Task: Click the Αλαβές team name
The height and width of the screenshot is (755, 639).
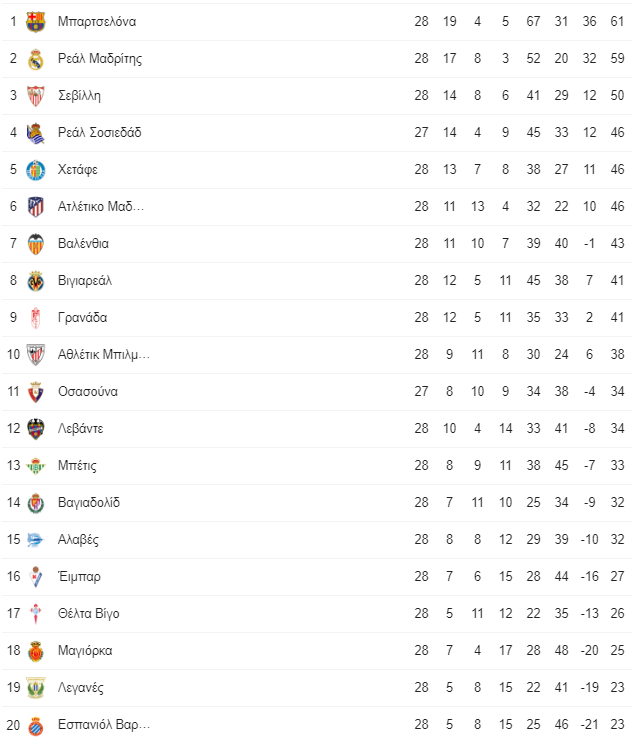Action: tap(78, 540)
